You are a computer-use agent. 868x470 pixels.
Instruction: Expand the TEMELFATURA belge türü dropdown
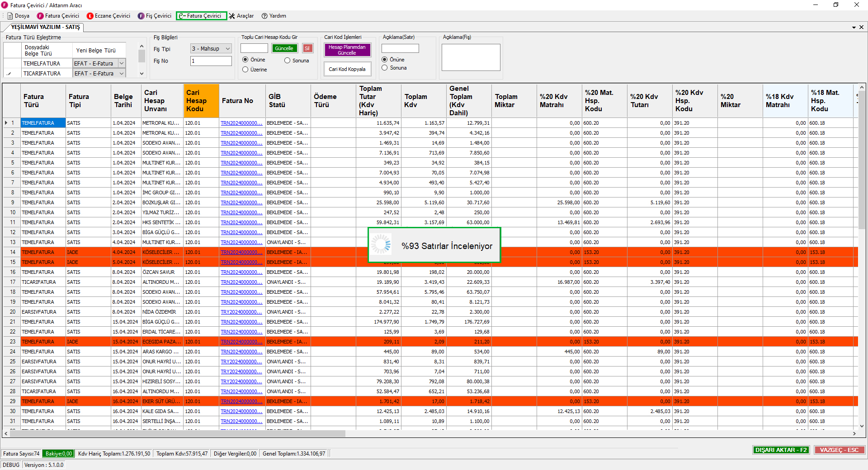[x=122, y=64]
